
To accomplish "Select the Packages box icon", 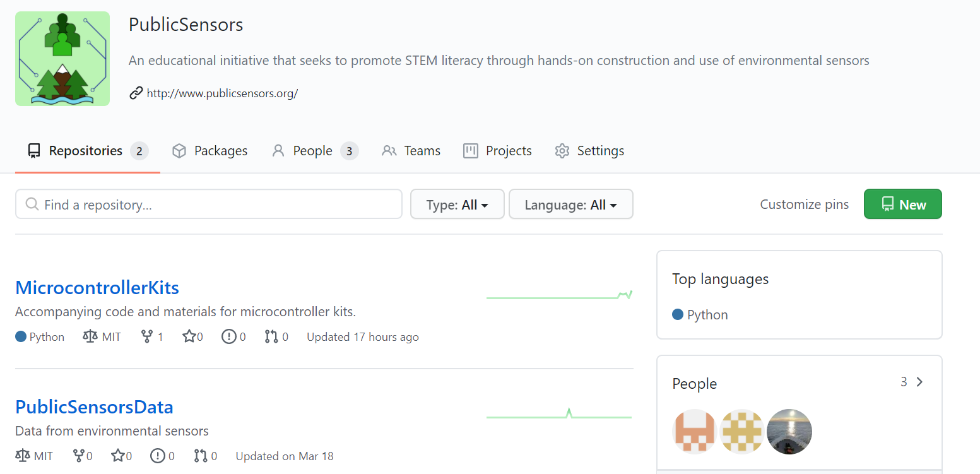I will click(x=179, y=150).
